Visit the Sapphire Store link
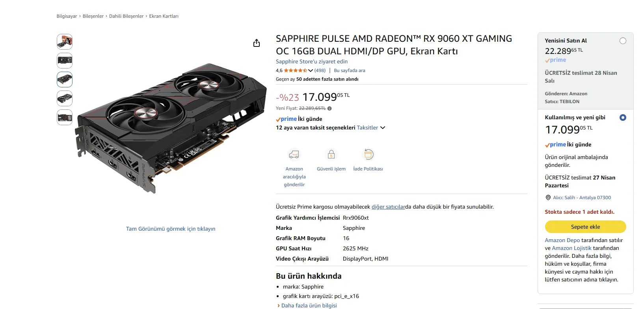Viewport: 644px width, 309px height. coord(311,61)
